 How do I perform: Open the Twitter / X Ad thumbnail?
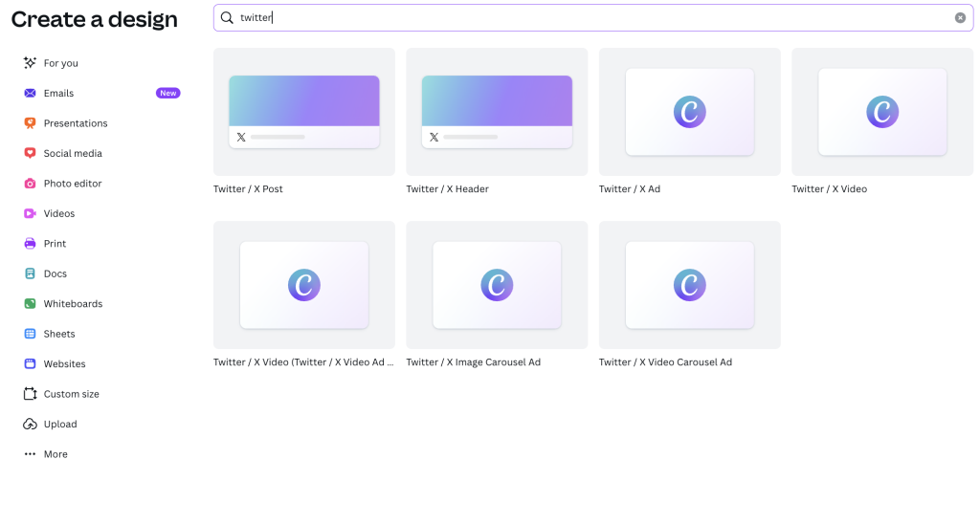click(689, 112)
